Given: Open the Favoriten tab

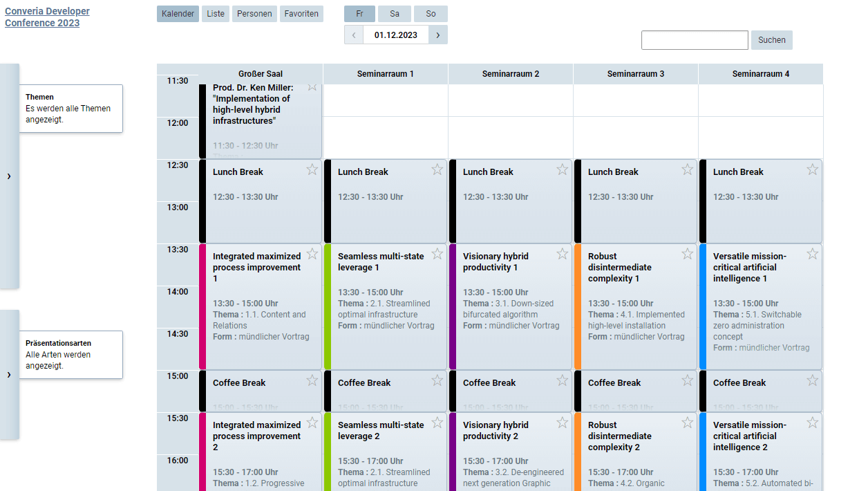Looking at the screenshot, I should pyautogui.click(x=301, y=14).
